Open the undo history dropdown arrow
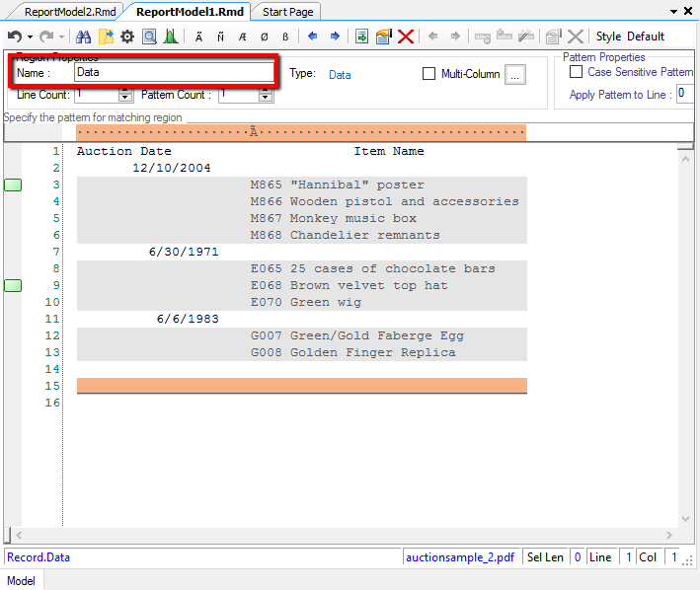 30,37
